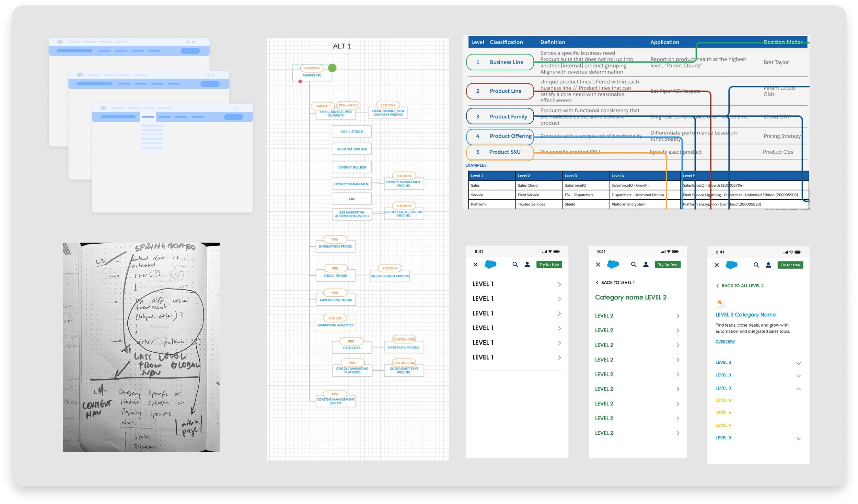Screen dimensions: 858x504
Task: Select the CDP flowchart node
Action: click(351, 199)
